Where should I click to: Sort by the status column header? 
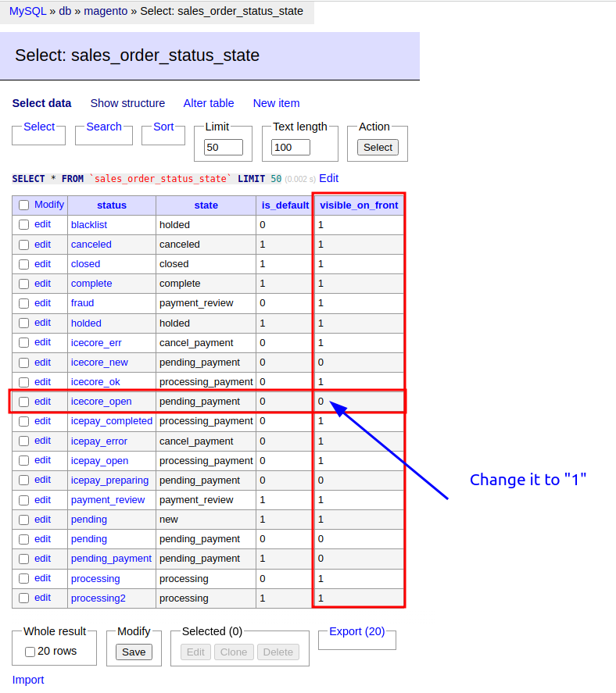coord(112,205)
